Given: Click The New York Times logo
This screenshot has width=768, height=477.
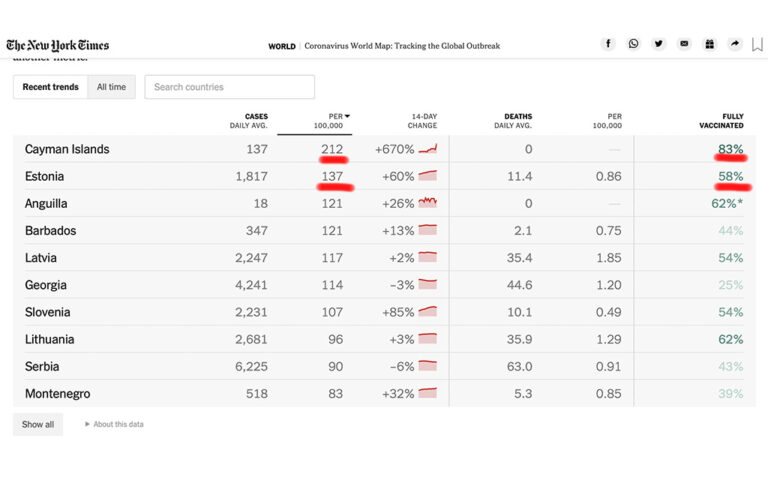Looking at the screenshot, I should tap(58, 45).
